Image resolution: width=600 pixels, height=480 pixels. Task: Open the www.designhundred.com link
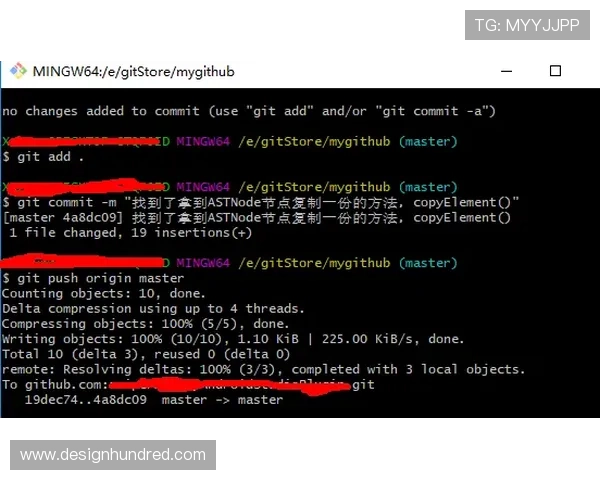pyautogui.click(x=112, y=455)
